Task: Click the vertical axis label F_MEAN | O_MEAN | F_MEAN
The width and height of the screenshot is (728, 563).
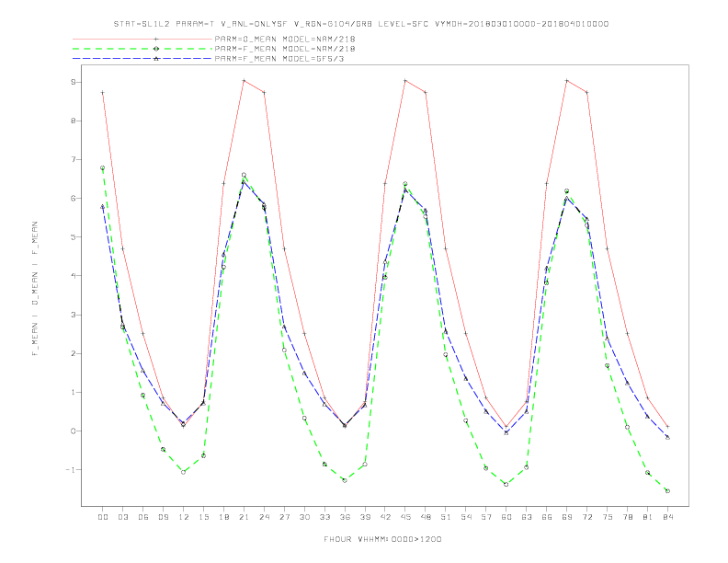Action: [x=35, y=289]
